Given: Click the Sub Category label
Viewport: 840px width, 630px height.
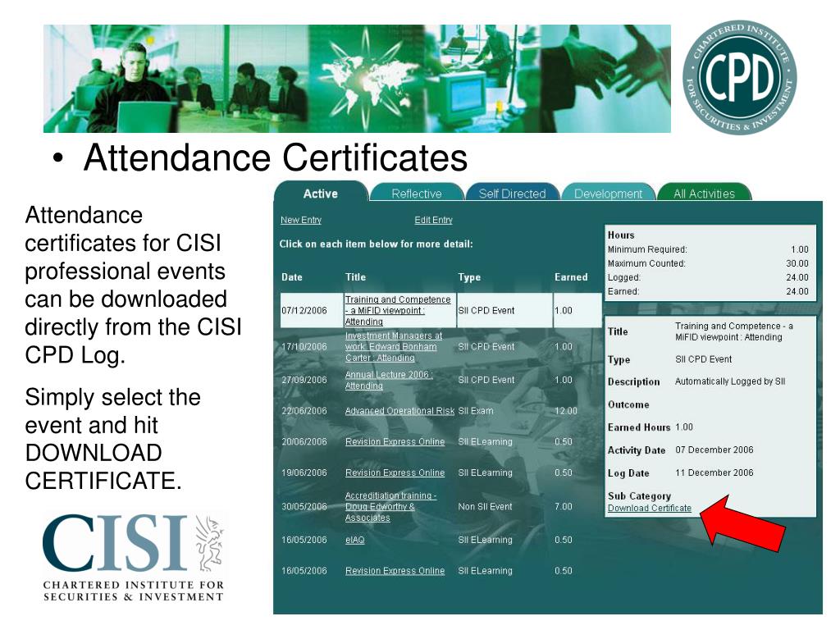Looking at the screenshot, I should [639, 496].
